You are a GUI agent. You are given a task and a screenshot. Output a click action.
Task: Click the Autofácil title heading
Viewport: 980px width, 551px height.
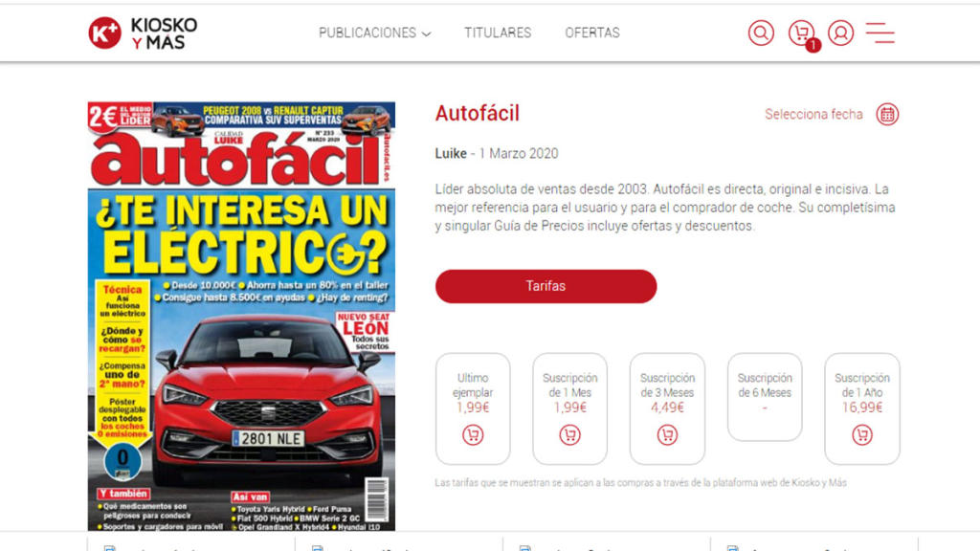click(477, 113)
